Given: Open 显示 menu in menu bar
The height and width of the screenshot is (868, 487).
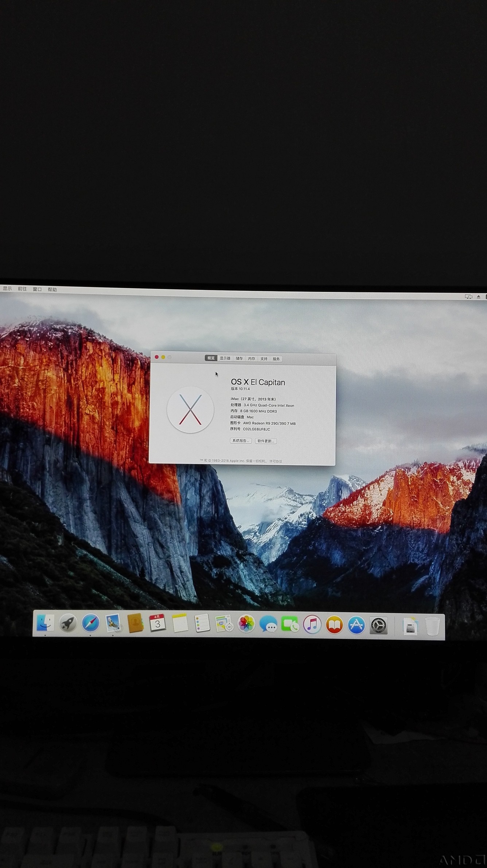Looking at the screenshot, I should [7, 289].
